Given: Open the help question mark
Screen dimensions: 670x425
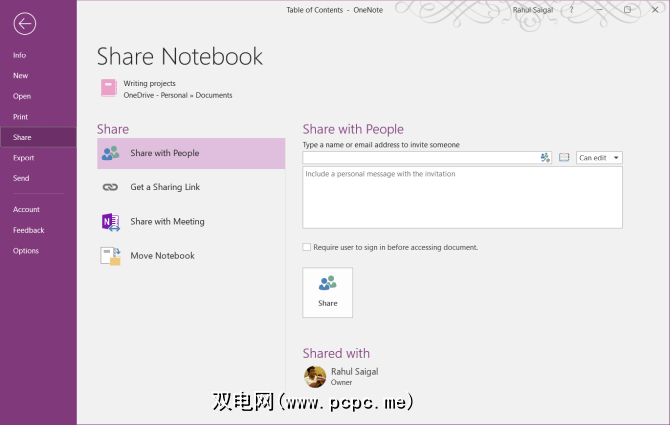Looking at the screenshot, I should pyautogui.click(x=571, y=9).
